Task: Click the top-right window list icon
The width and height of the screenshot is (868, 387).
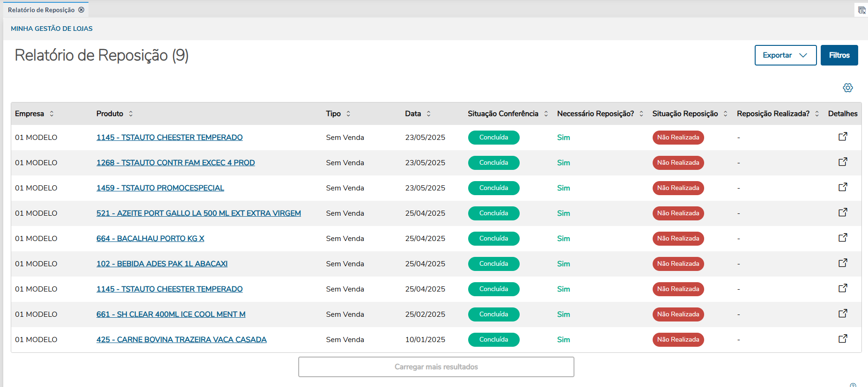Action: pos(861,10)
